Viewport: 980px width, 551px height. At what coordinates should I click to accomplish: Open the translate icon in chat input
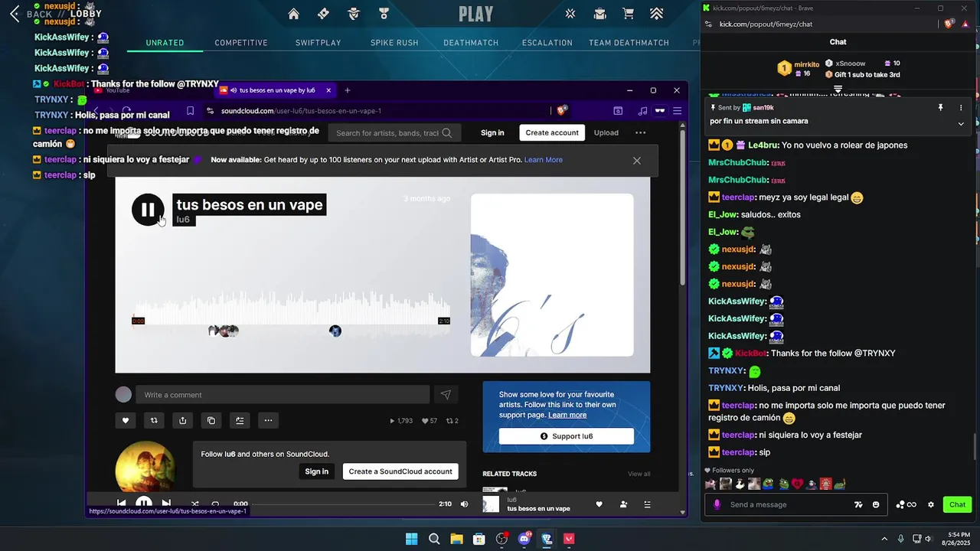(858, 504)
